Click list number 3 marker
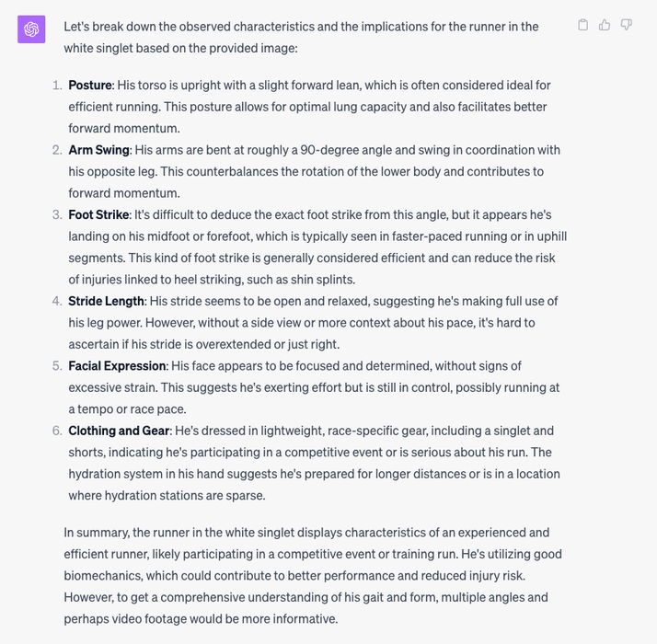657x644 pixels. [56, 214]
